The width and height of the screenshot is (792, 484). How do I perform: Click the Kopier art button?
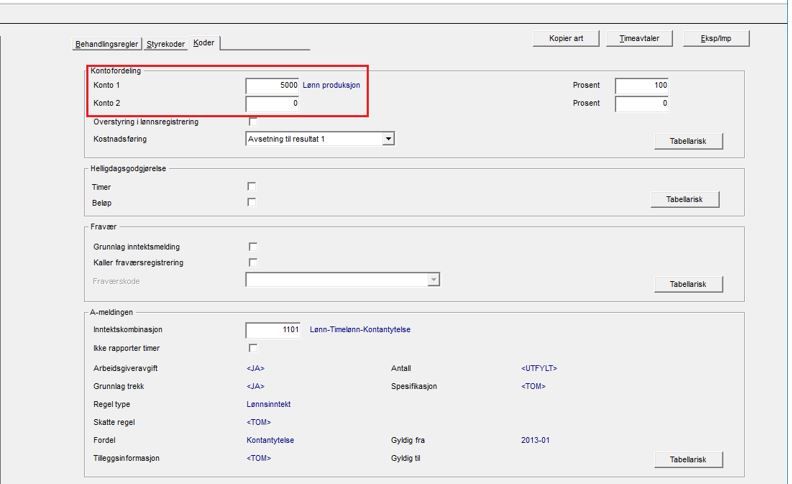click(566, 38)
